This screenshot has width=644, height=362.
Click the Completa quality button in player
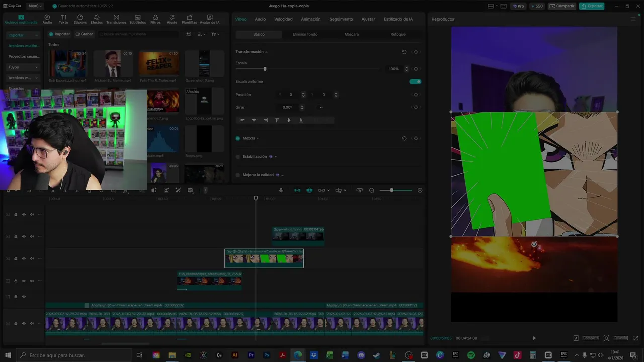tap(591, 338)
